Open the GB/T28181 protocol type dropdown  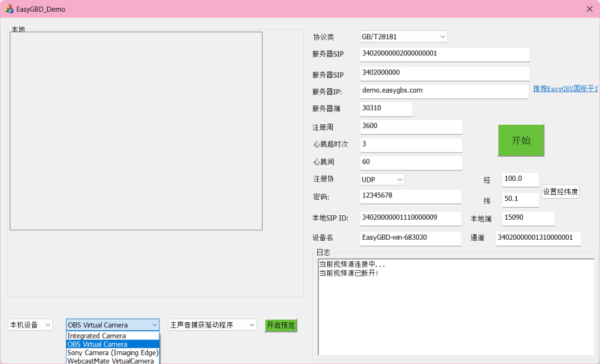pos(404,37)
